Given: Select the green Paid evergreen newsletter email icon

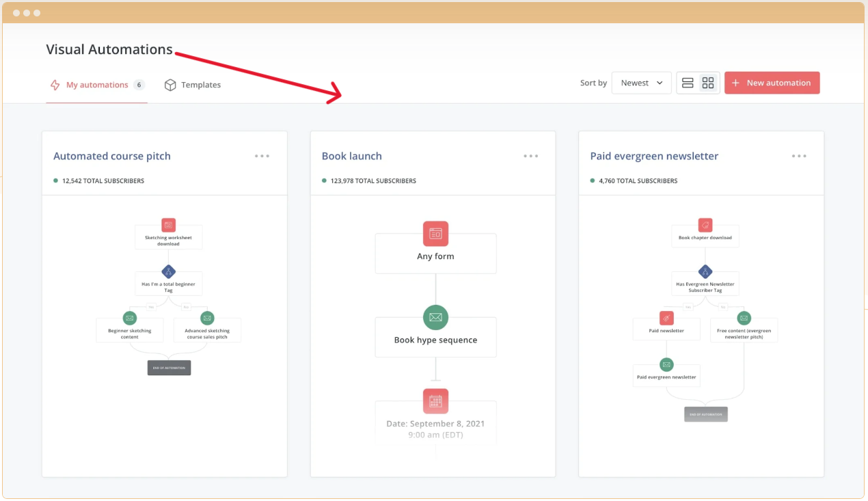Looking at the screenshot, I should [x=666, y=364].
